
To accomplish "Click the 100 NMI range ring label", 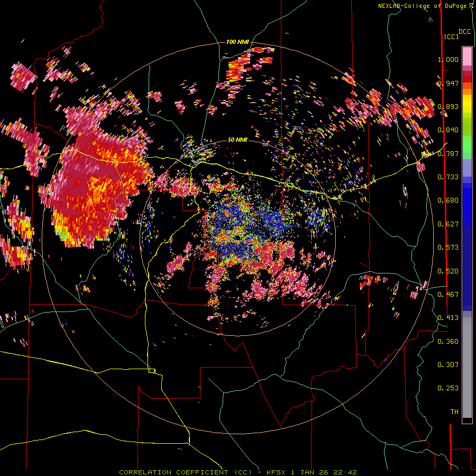I will 237,42.
